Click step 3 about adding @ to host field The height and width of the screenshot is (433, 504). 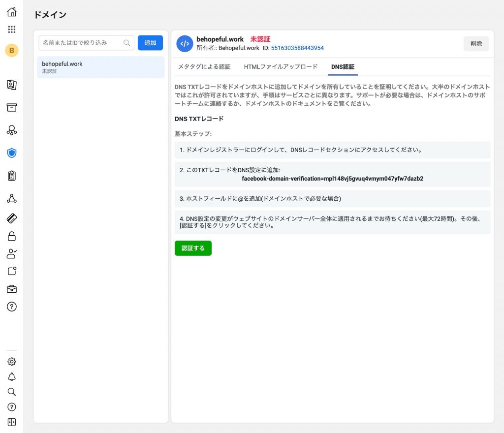click(x=332, y=198)
